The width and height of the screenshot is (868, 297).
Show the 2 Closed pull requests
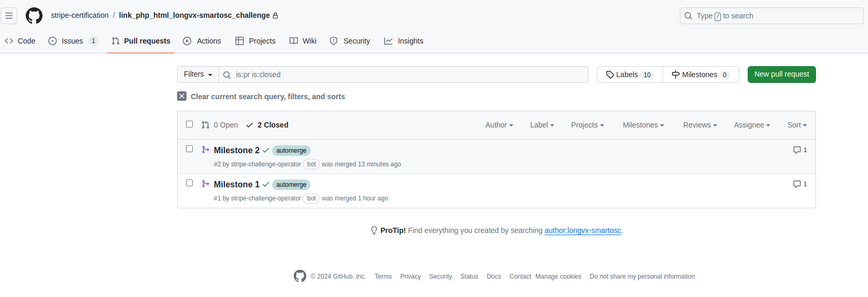coord(267,125)
